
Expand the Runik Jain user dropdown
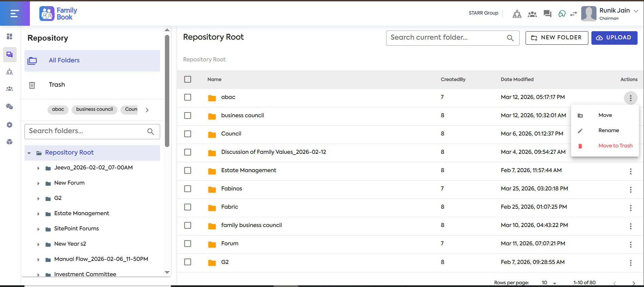tap(636, 11)
